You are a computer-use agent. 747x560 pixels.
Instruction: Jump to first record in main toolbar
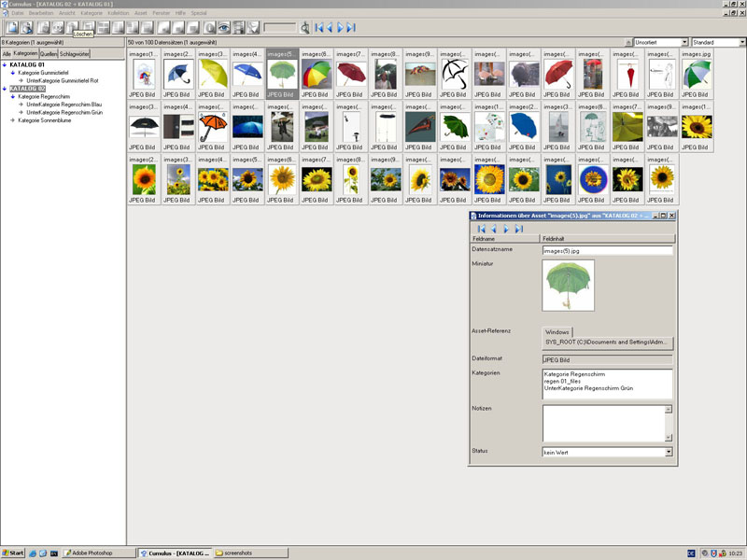click(x=318, y=28)
